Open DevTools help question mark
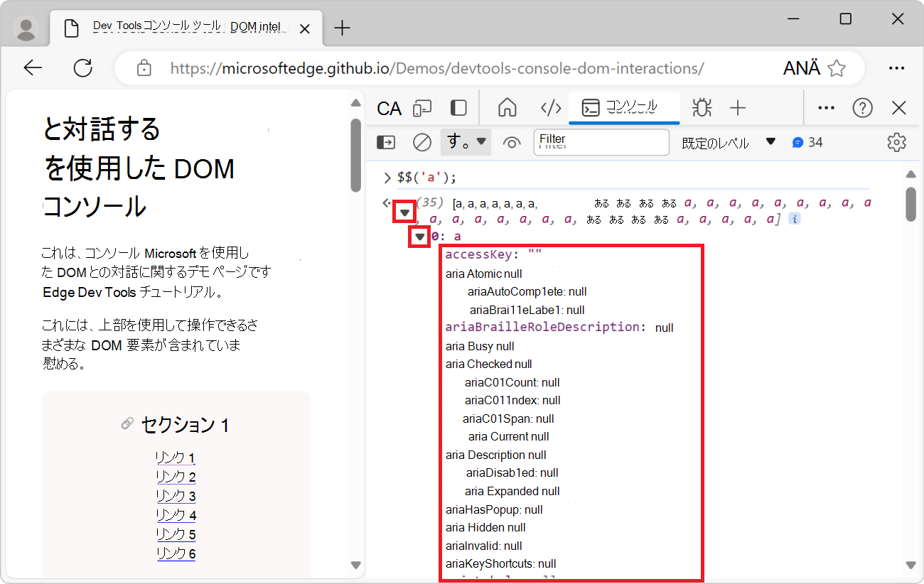Screen dimensions: 924x584 863,108
